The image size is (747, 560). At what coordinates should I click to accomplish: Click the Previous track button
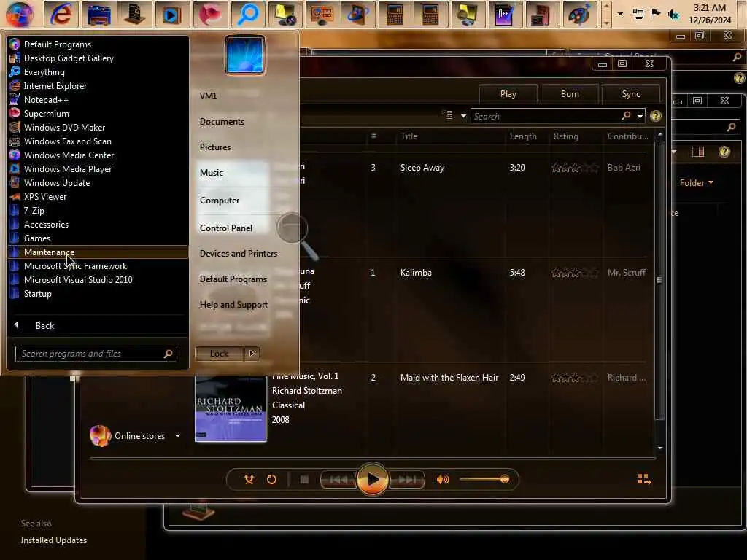pos(338,480)
